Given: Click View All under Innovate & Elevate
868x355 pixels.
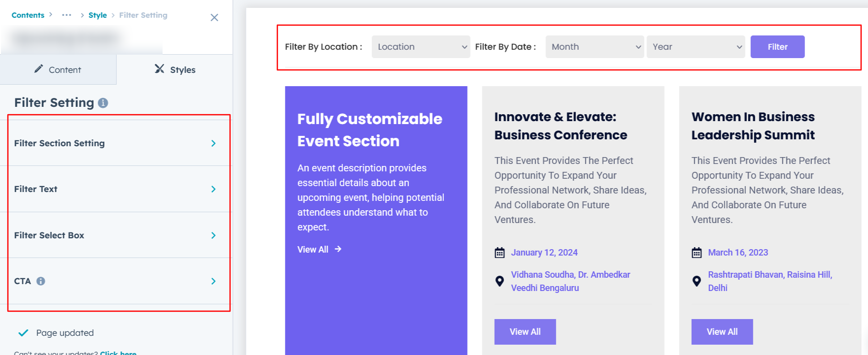Looking at the screenshot, I should click(x=525, y=332).
